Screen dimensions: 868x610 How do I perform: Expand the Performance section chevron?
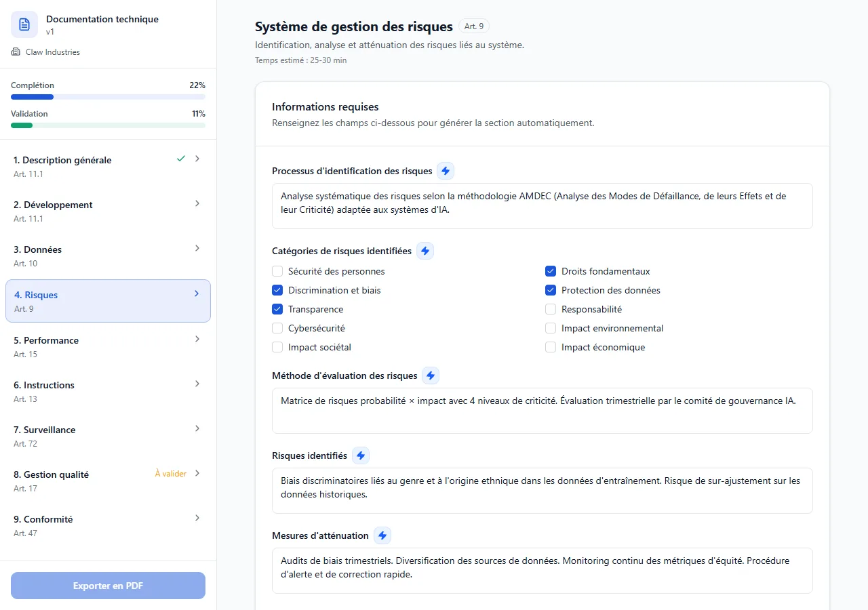[197, 339]
